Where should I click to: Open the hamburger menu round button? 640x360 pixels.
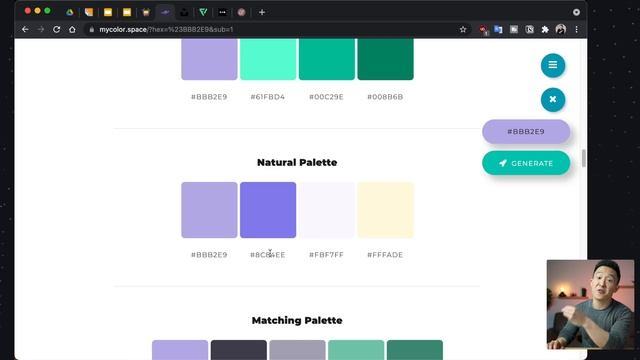coord(553,65)
